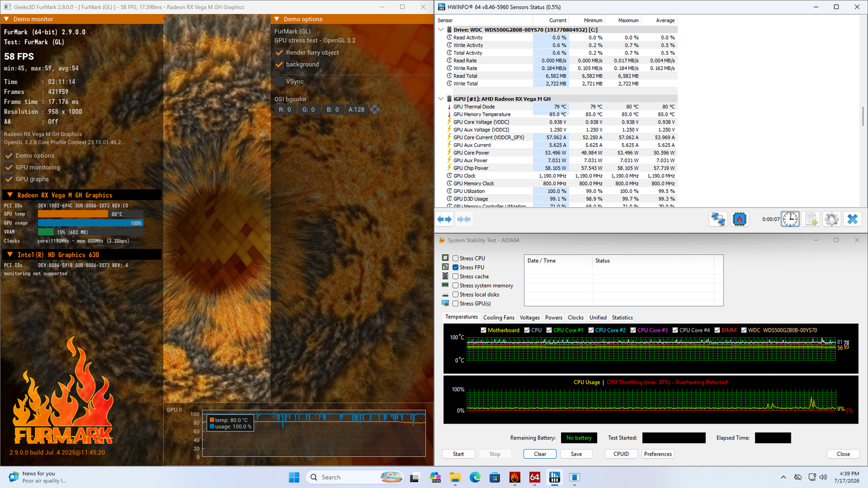The image size is (868, 488).
Task: Click taskbar app icon right of HWiNFO
Action: coord(575,477)
